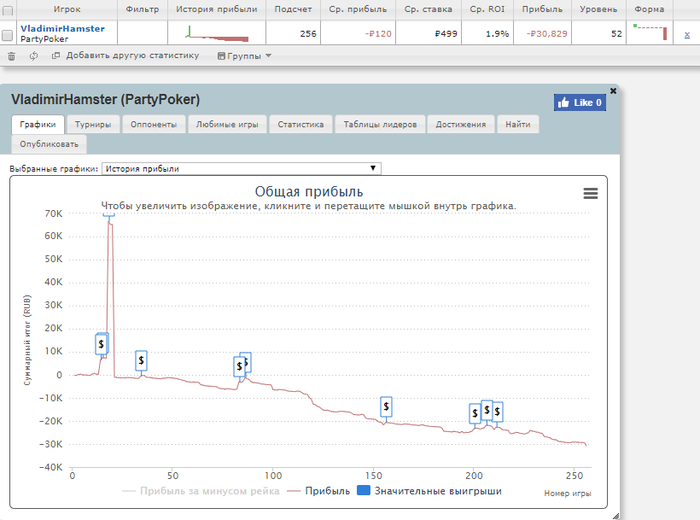Click the highest significant-win marker near 70K

(108, 215)
